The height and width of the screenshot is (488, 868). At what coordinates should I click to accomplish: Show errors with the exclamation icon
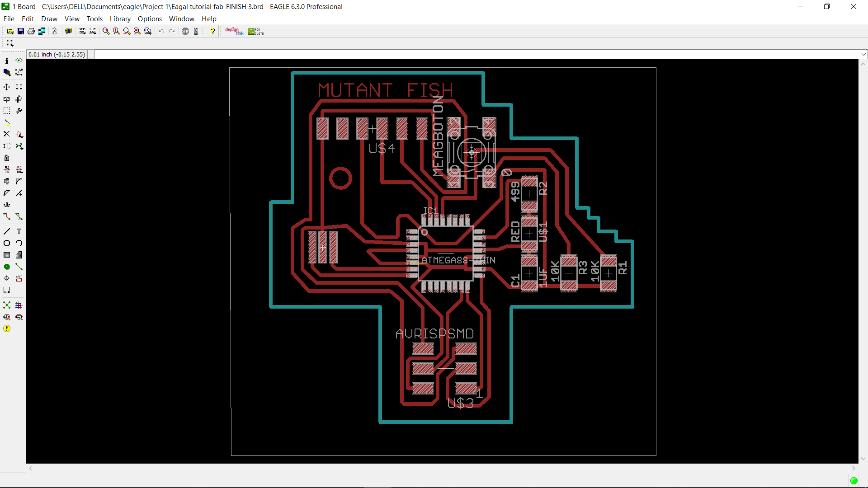tap(7, 328)
